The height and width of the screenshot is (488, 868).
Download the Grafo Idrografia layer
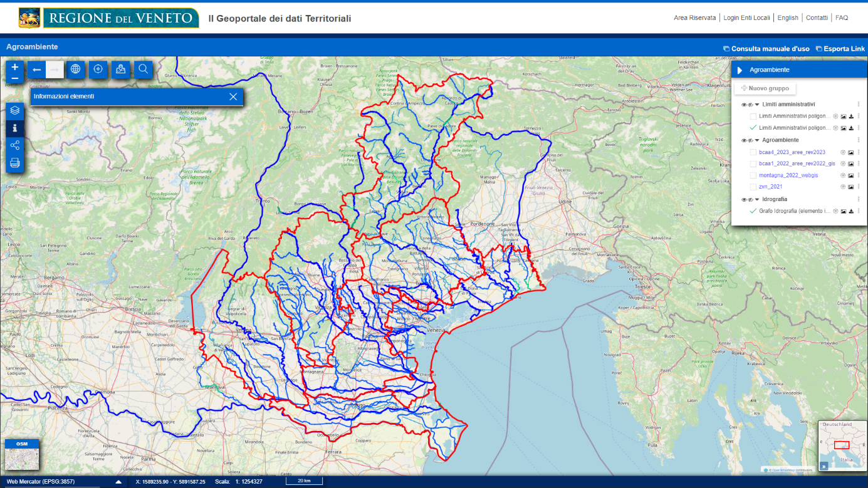(851, 212)
